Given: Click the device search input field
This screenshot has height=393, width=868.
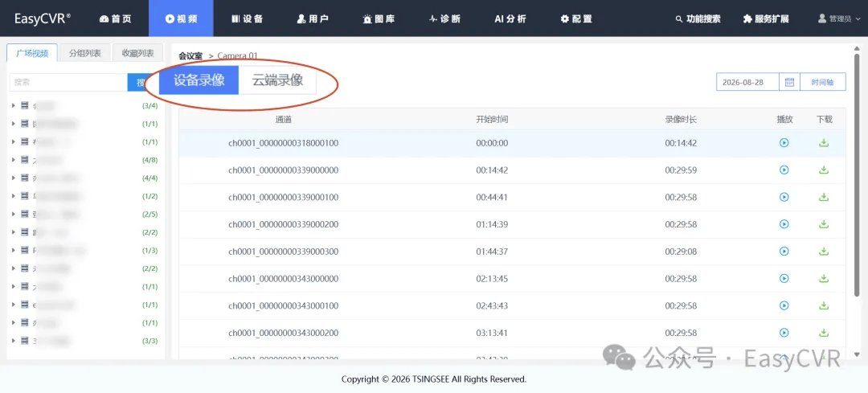Looking at the screenshot, I should [68, 82].
